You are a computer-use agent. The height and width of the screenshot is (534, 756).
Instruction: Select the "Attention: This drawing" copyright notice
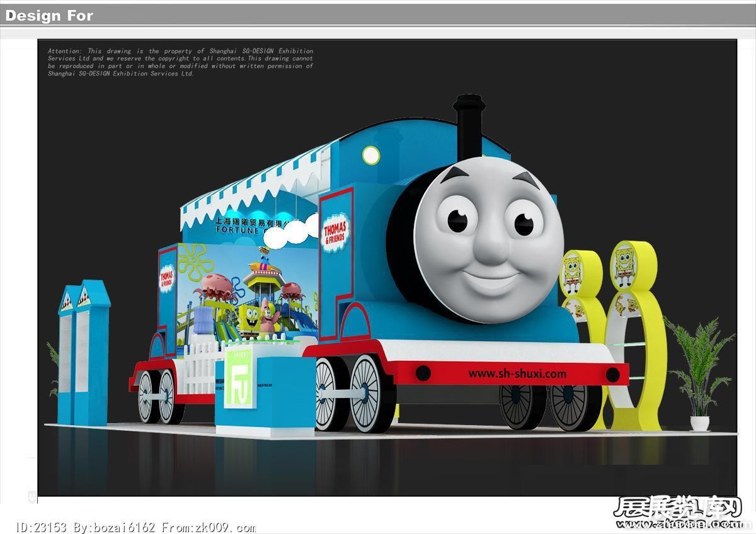click(180, 62)
